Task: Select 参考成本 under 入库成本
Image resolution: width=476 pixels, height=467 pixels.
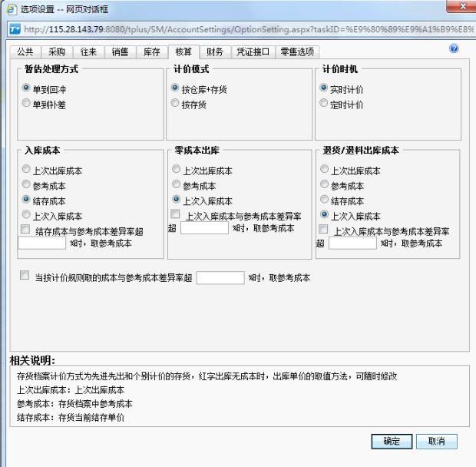Action: point(26,184)
